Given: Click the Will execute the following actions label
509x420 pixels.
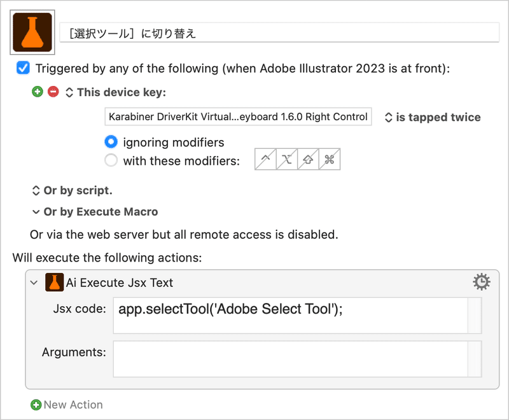Looking at the screenshot, I should 107,258.
